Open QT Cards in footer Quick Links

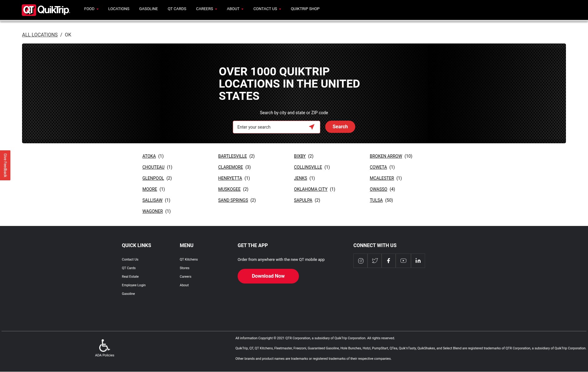click(x=129, y=268)
